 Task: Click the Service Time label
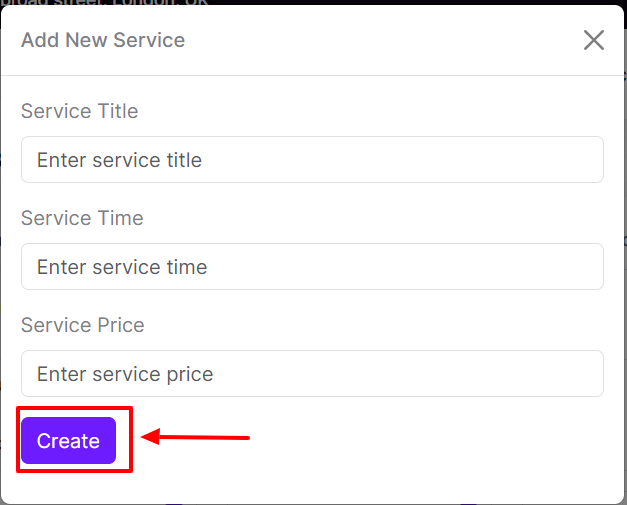pos(82,218)
